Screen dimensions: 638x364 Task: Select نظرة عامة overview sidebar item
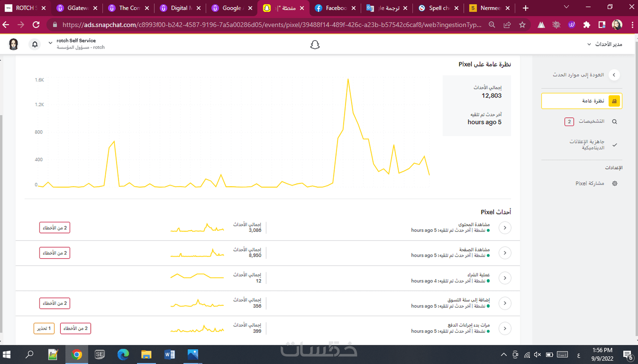pos(582,101)
